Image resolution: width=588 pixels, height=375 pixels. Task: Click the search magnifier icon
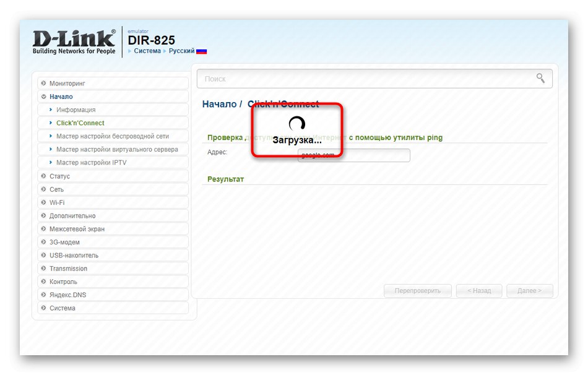click(540, 78)
